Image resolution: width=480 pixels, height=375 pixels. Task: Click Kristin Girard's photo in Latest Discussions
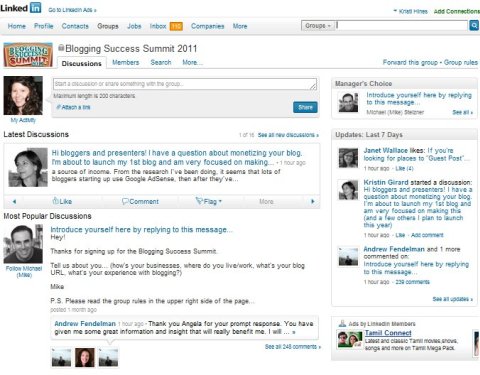click(x=28, y=168)
